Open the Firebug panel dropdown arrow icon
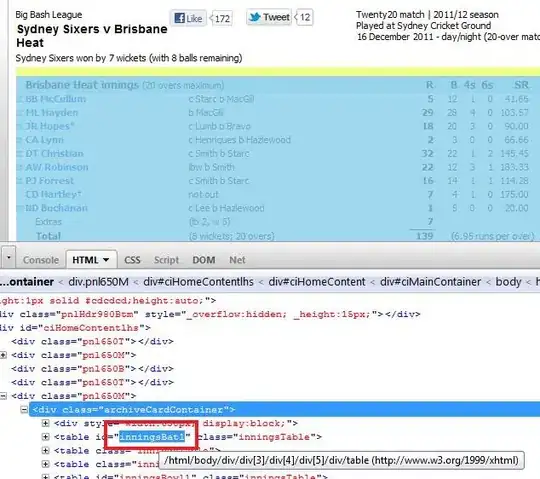 [x=9, y=257]
